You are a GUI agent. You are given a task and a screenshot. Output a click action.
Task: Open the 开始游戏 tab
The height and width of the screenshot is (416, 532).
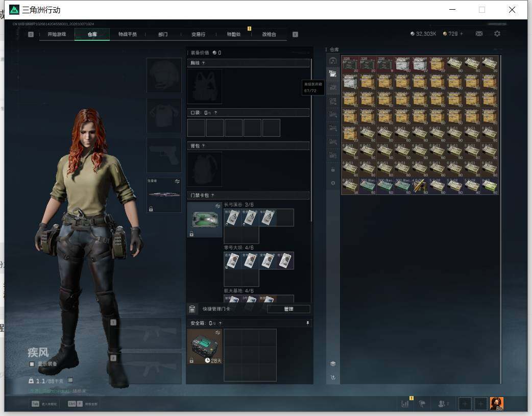click(57, 34)
